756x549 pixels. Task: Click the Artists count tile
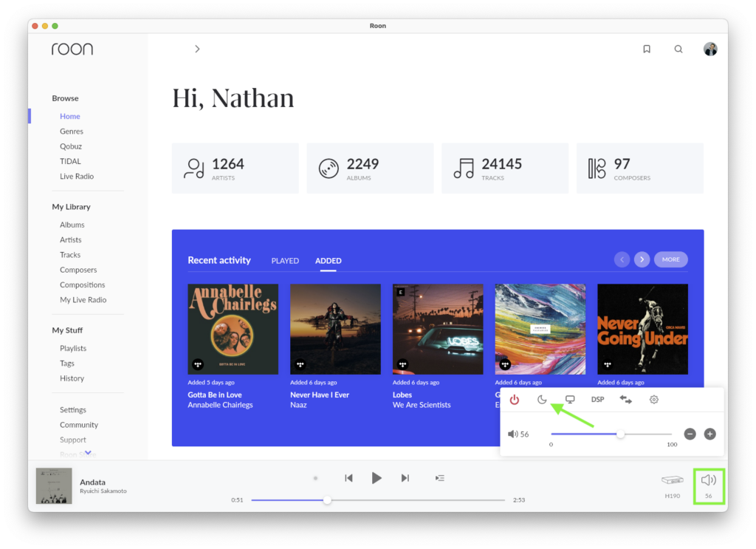236,168
